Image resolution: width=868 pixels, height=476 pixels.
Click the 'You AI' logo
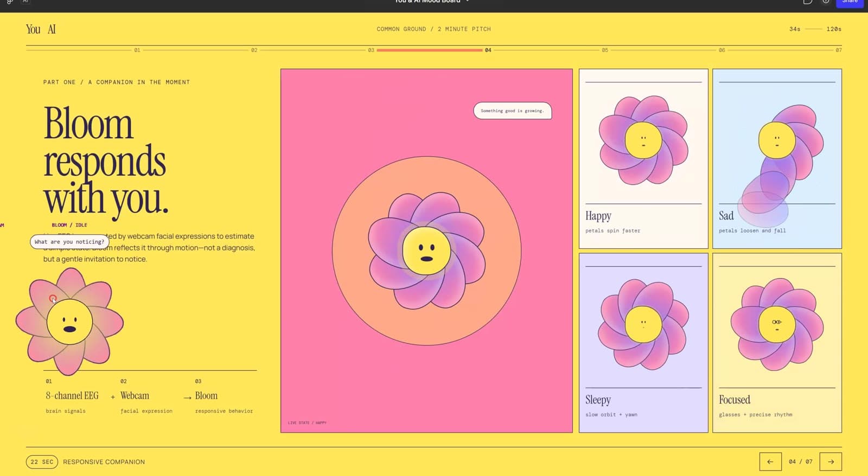pos(41,29)
